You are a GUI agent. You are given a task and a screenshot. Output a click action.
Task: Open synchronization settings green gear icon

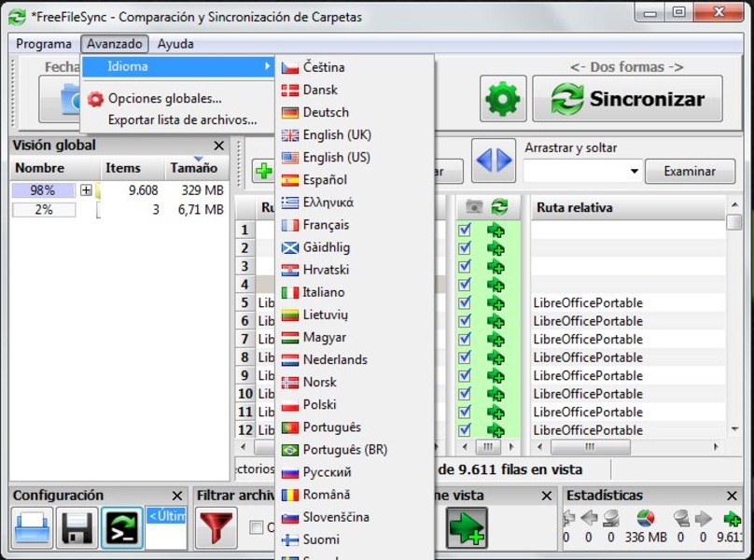point(504,99)
